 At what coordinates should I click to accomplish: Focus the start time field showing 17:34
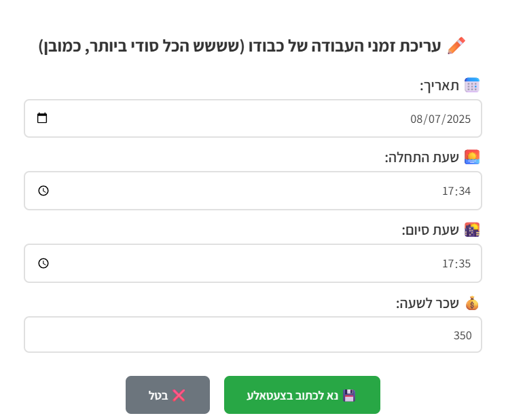(253, 191)
